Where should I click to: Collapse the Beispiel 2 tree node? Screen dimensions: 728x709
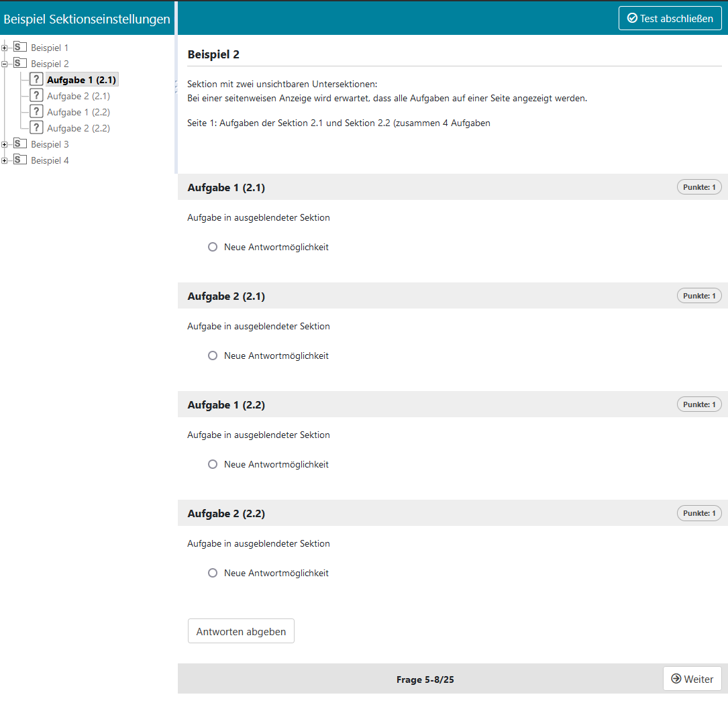pos(5,64)
